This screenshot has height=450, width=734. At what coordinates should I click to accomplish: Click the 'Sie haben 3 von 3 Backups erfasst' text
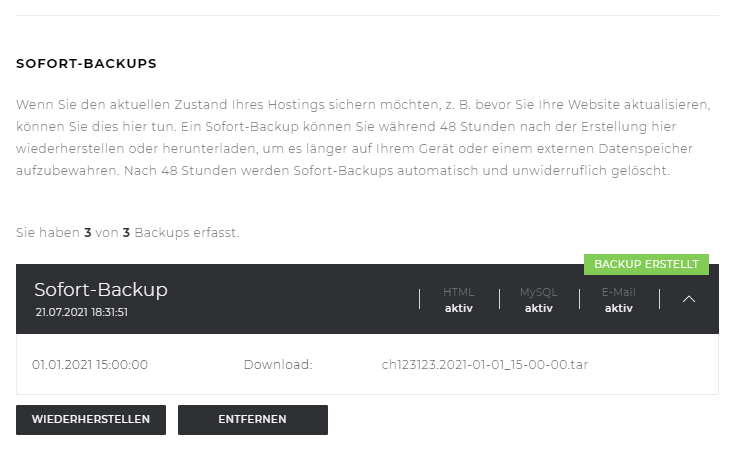(x=127, y=233)
